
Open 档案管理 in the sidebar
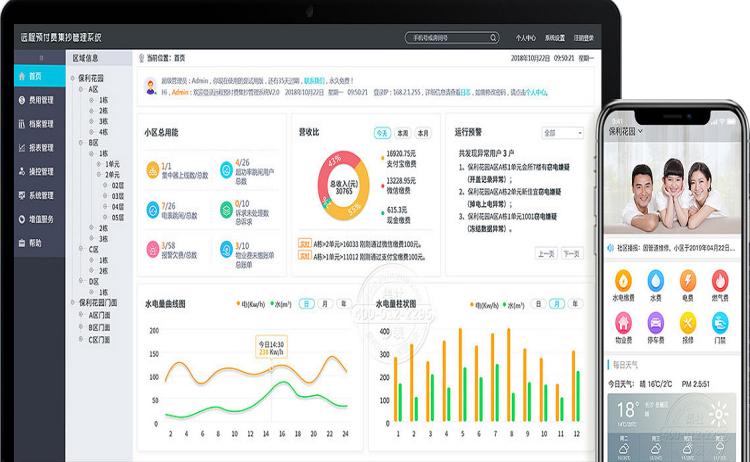(39, 124)
